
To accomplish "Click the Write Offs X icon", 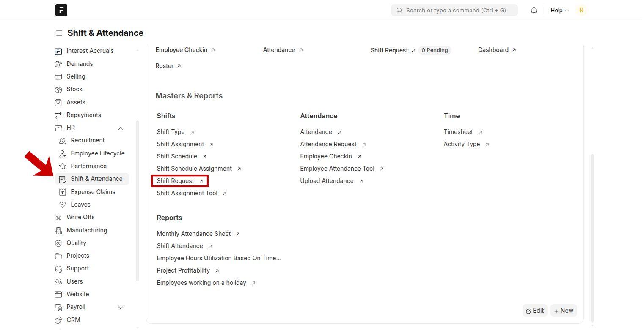I will pos(58,218).
